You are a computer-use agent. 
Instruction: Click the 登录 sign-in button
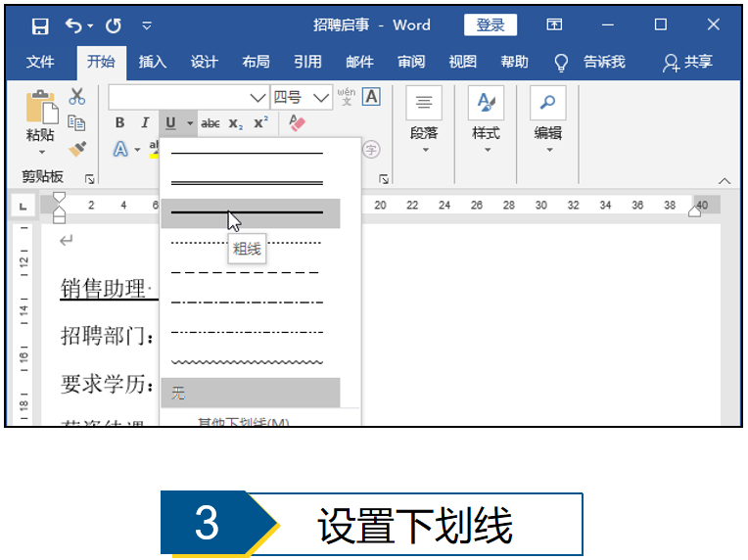pyautogui.click(x=490, y=24)
